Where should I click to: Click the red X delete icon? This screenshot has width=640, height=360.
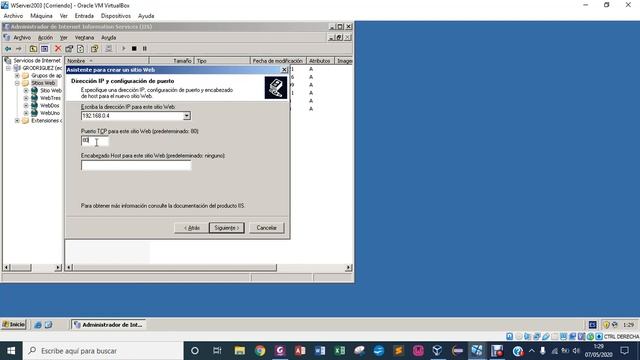(58, 49)
